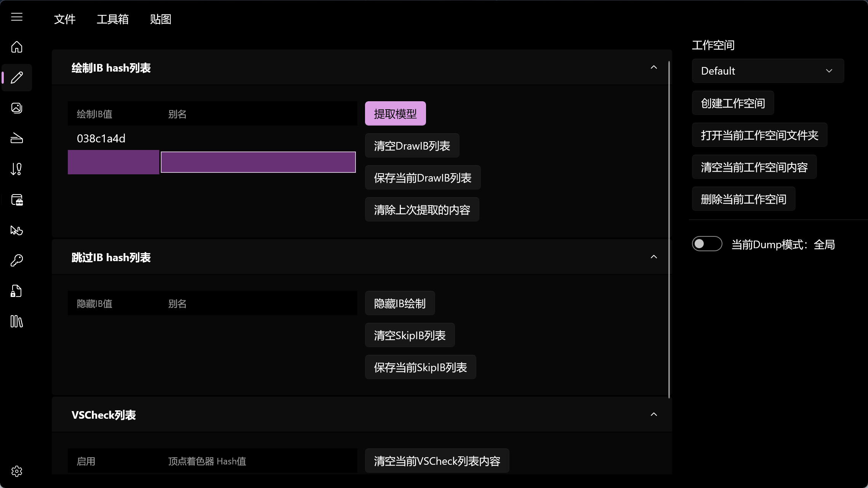Collapse the VSCheck列表 section
868x488 pixels.
(653, 415)
